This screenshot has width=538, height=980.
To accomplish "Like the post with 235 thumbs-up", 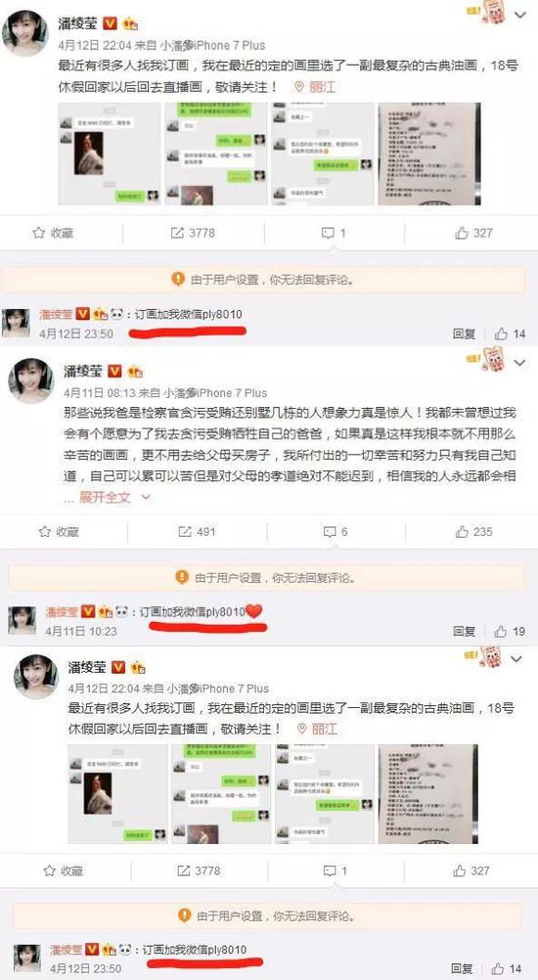I will [462, 532].
